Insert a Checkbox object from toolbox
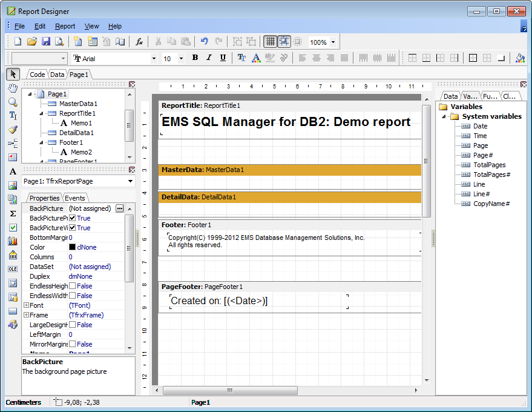 click(13, 227)
